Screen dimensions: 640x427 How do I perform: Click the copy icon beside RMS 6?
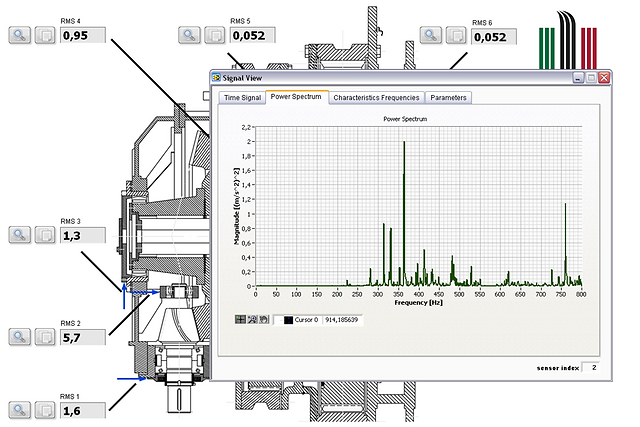coord(456,35)
